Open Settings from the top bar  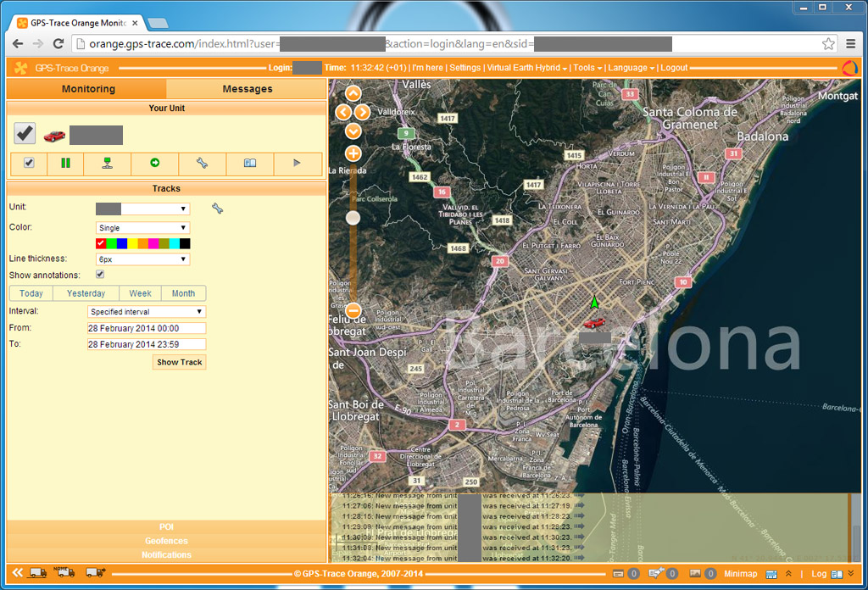coord(465,68)
